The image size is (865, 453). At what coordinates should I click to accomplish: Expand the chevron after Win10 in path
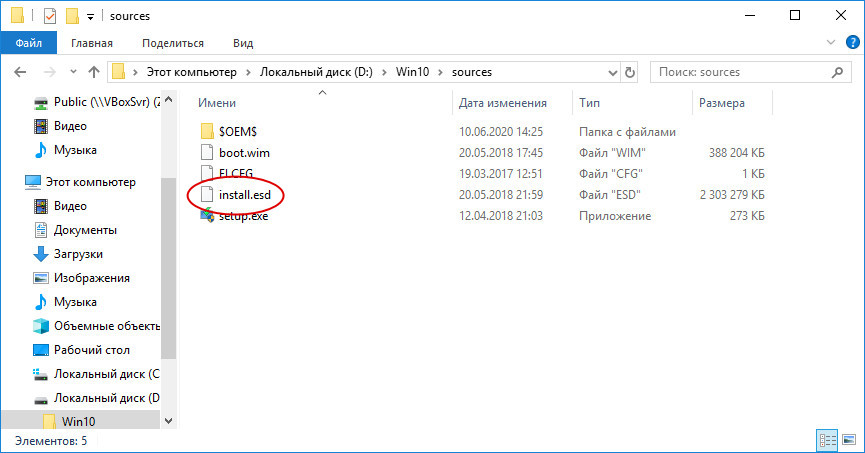pyautogui.click(x=441, y=72)
